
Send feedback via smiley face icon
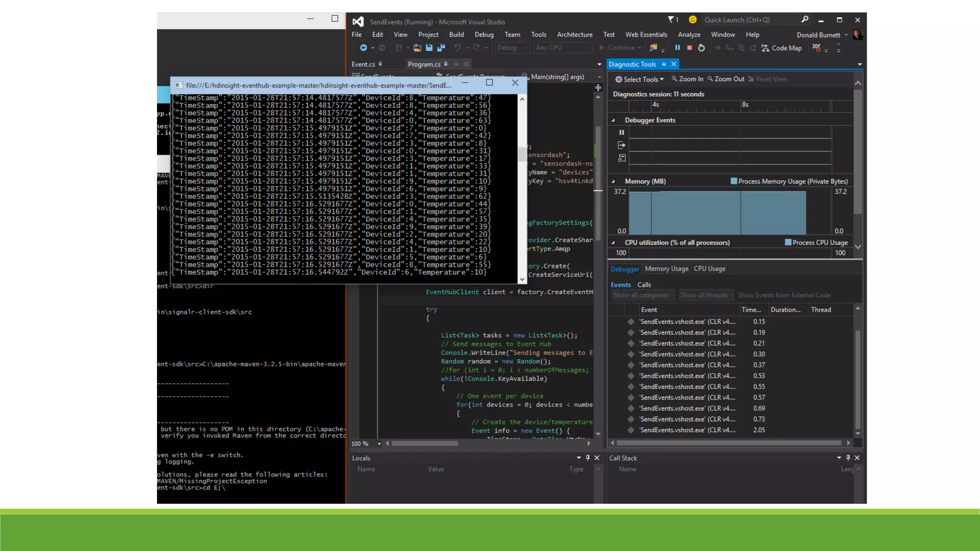click(692, 20)
